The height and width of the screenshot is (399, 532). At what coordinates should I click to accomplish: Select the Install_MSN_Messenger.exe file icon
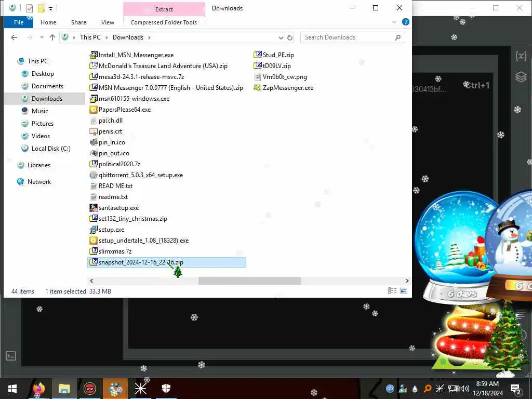pyautogui.click(x=94, y=55)
